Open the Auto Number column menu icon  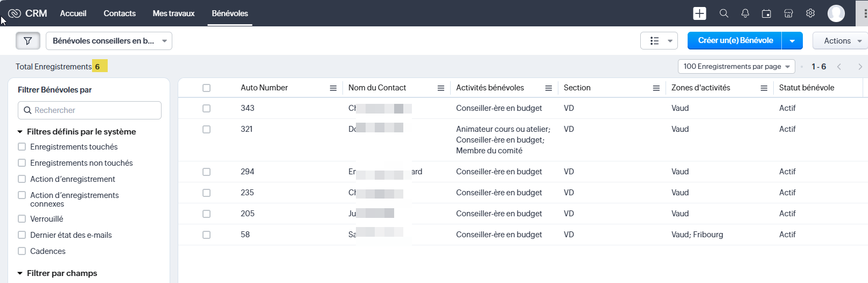[x=333, y=88]
